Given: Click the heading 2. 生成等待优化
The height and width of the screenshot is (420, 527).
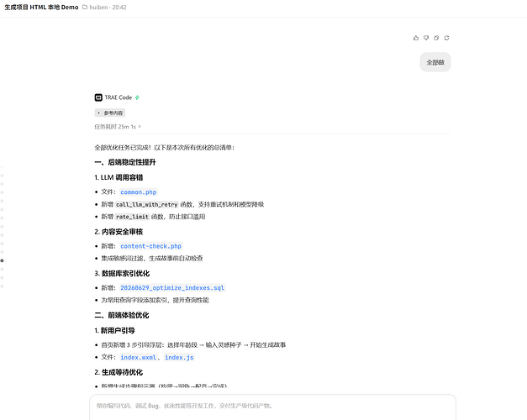Looking at the screenshot, I should click(119, 372).
